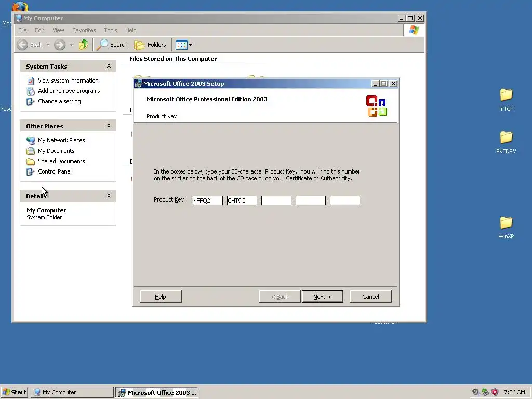This screenshot has width=532, height=399.
Task: Select the PKTDRV desktop folder
Action: (506, 142)
